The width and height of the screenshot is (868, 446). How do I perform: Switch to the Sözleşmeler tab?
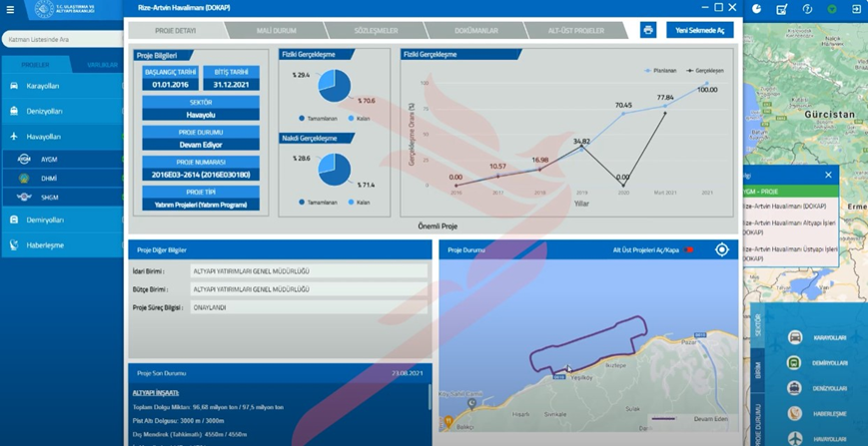tap(376, 30)
